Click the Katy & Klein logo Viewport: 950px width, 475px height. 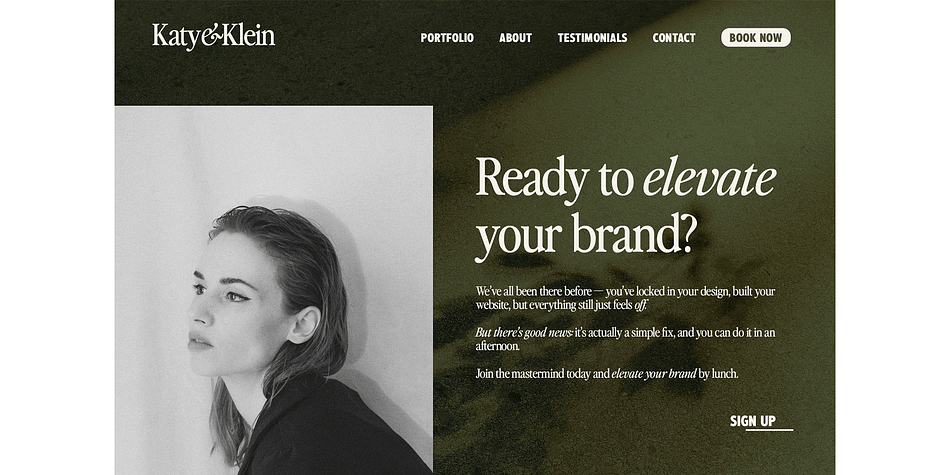(213, 36)
